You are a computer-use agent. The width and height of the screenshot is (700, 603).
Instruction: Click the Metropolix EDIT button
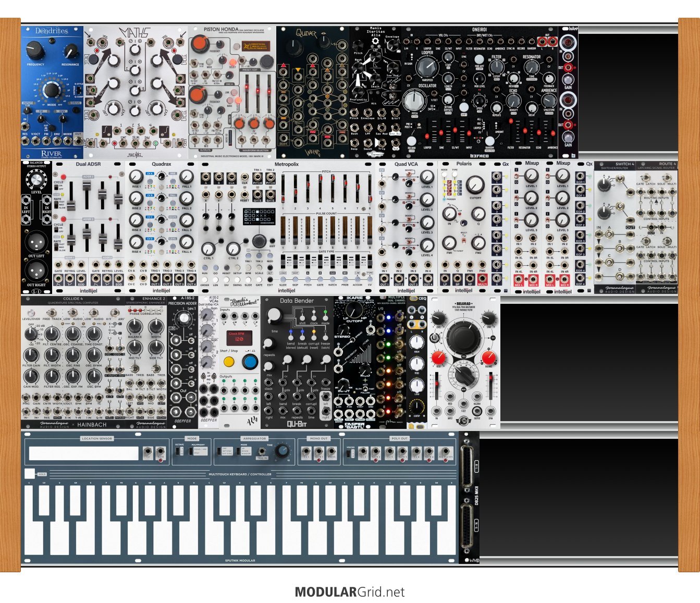click(x=270, y=279)
